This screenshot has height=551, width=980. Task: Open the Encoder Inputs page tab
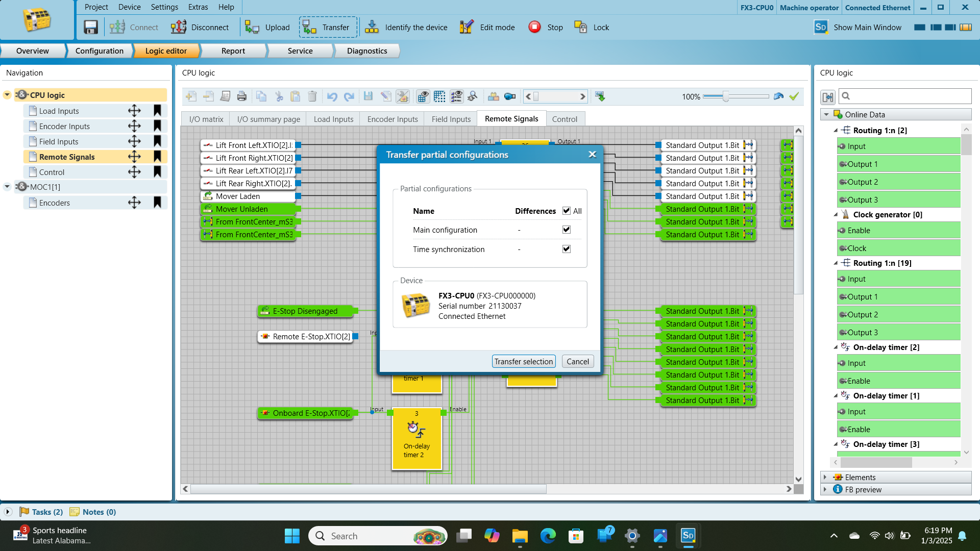click(393, 119)
